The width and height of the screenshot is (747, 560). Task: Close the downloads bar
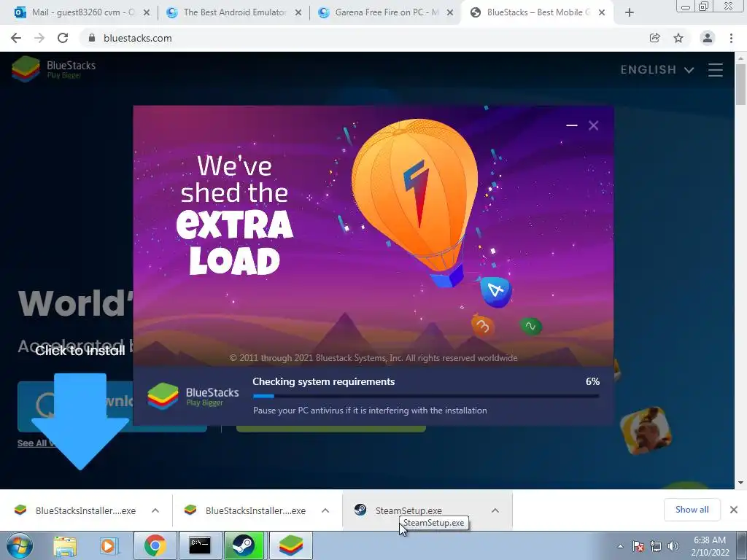[x=734, y=510]
